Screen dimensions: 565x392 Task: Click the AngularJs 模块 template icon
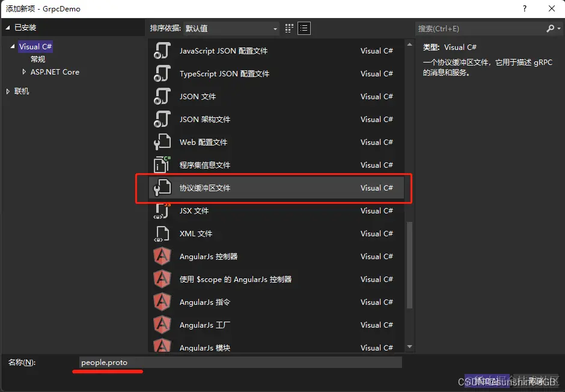(x=162, y=345)
